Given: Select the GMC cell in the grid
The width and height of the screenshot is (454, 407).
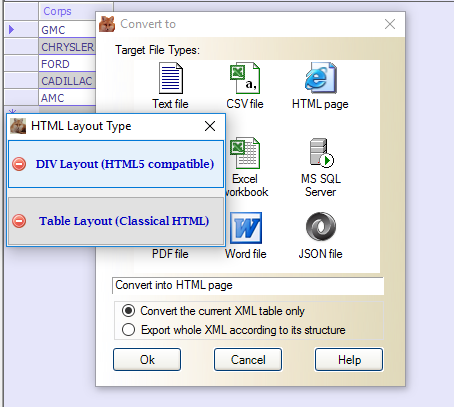Looking at the screenshot, I should (67, 30).
